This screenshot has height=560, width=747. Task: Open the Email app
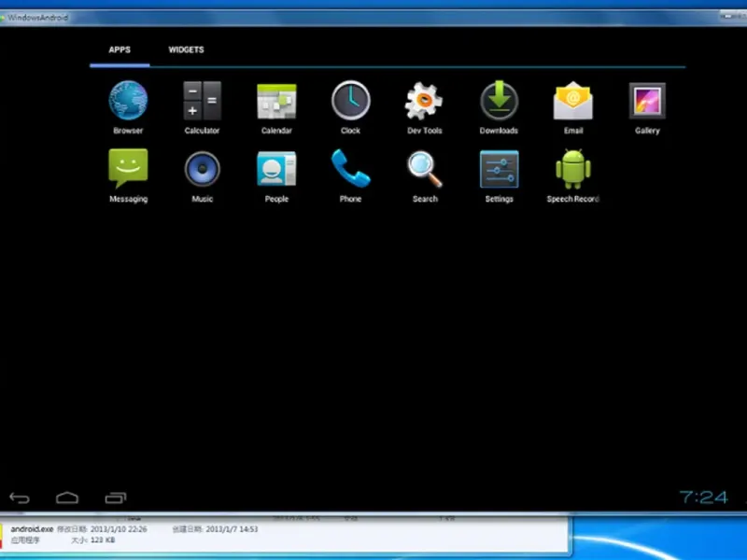pyautogui.click(x=573, y=107)
